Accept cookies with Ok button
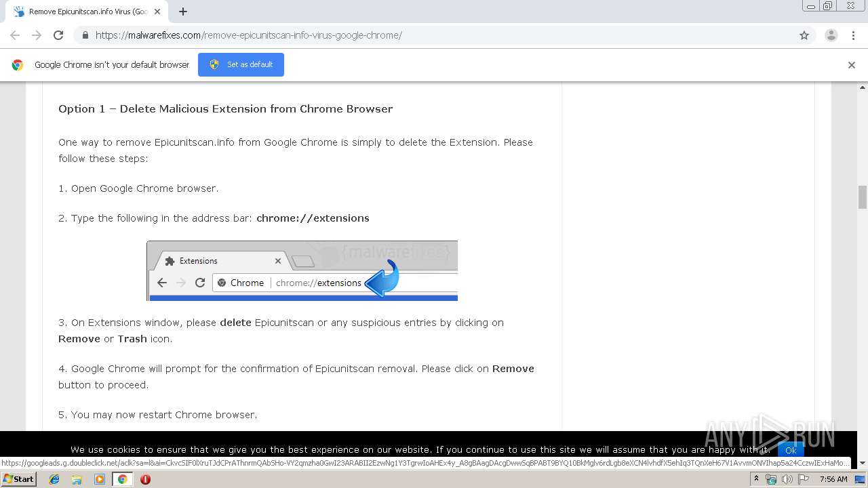This screenshot has height=488, width=868. (x=791, y=450)
